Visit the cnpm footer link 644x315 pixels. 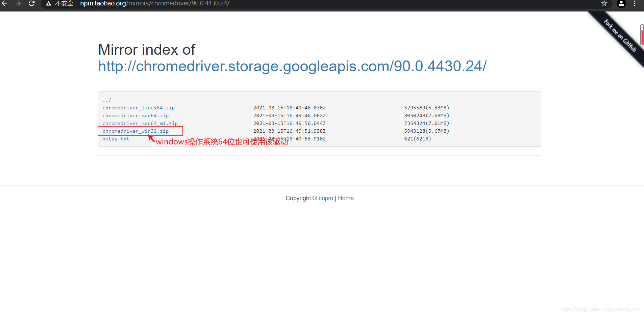tap(326, 198)
